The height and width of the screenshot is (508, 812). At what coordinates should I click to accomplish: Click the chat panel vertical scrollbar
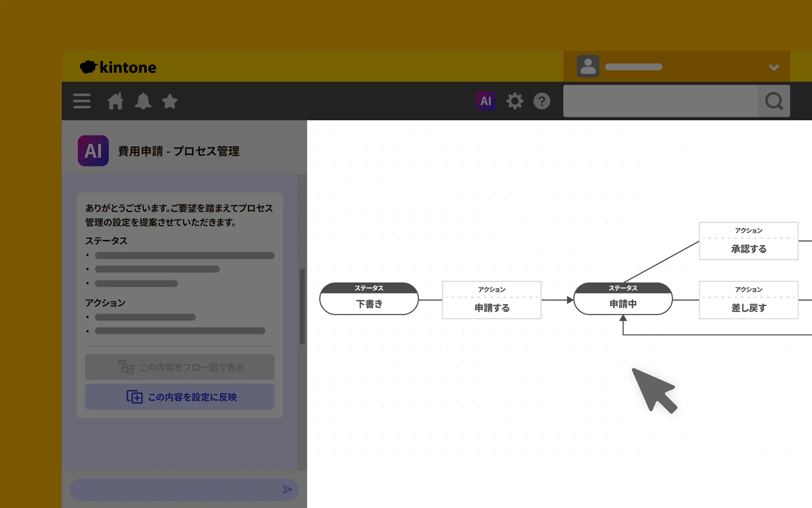point(302,307)
